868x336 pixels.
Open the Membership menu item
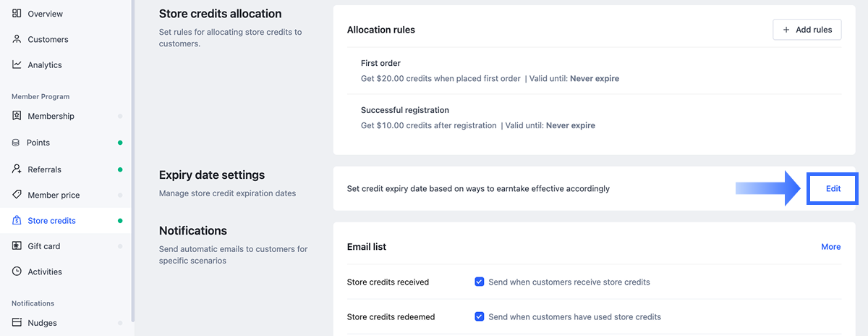coord(51,116)
